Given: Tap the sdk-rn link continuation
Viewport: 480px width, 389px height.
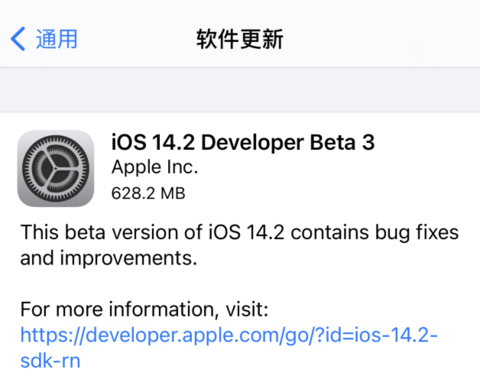Looking at the screenshot, I should (50, 361).
